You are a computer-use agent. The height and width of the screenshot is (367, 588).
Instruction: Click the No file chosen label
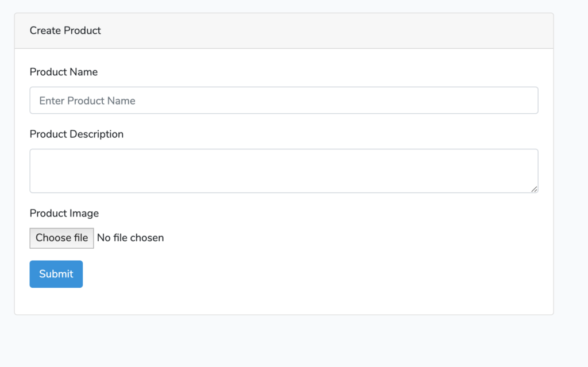coord(130,238)
